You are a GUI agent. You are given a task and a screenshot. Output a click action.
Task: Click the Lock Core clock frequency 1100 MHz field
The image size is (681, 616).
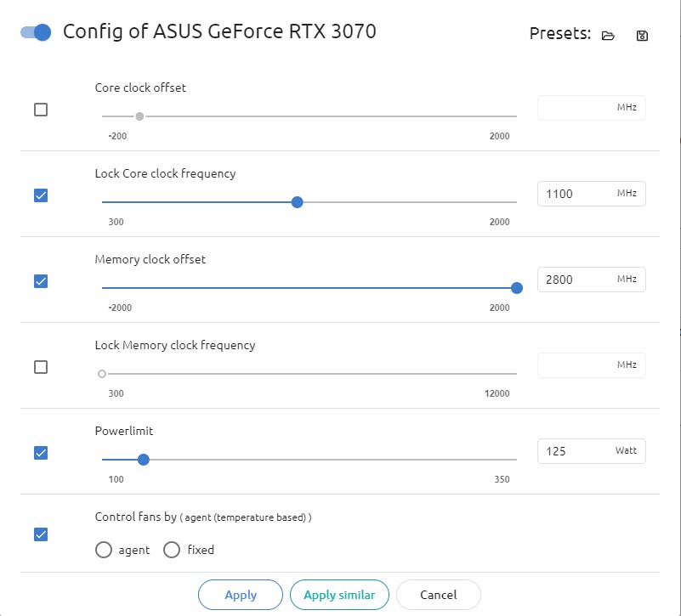click(x=592, y=194)
